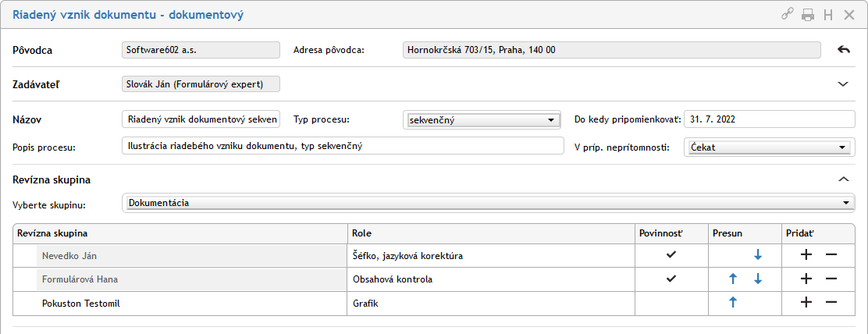This screenshot has width=868, height=334.
Task: Click the print icon in header
Action: (808, 14)
